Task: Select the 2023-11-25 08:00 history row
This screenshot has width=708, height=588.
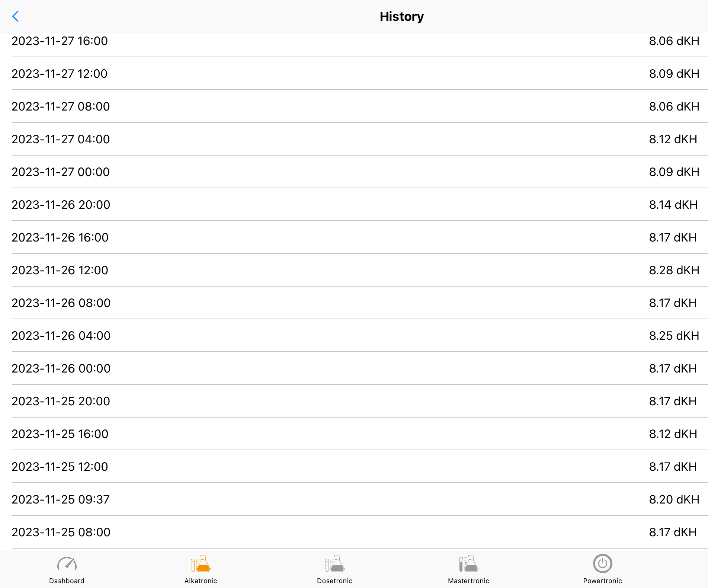Action: [x=61, y=532]
